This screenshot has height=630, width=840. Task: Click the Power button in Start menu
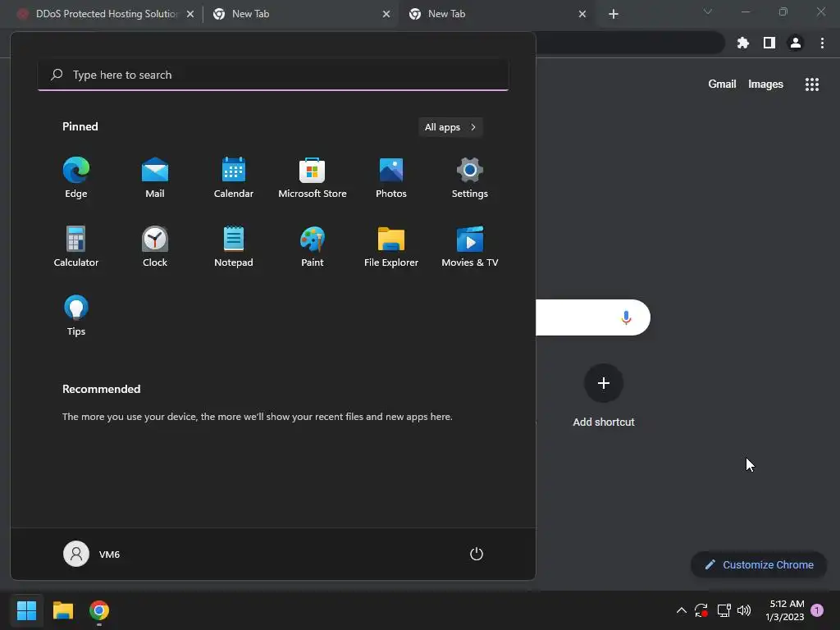click(x=477, y=554)
